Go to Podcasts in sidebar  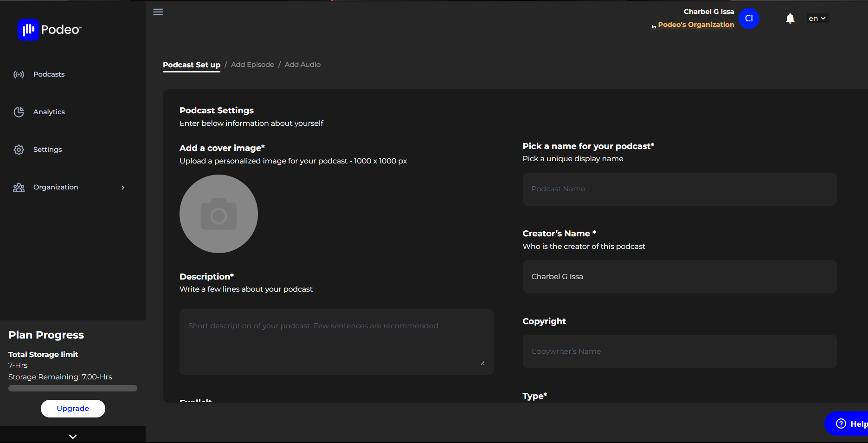pos(49,74)
